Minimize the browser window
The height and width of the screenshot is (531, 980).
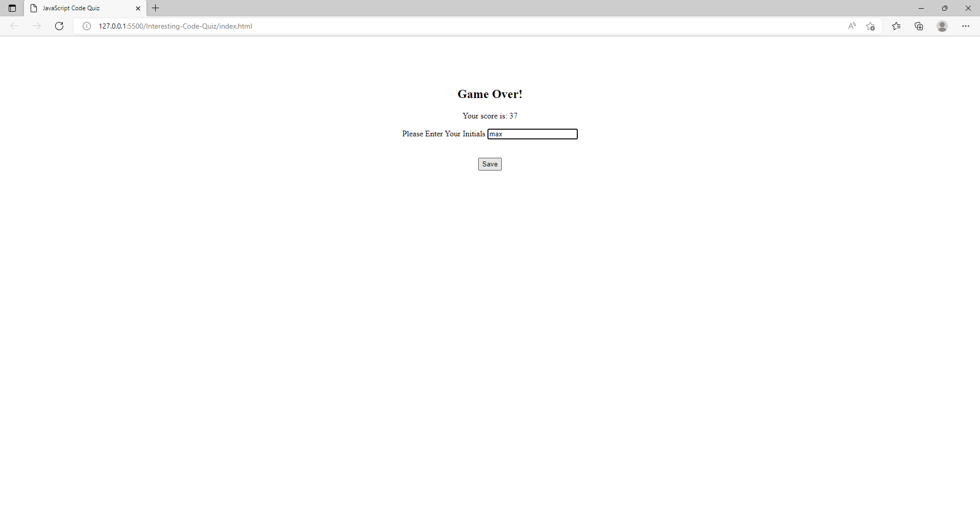[921, 8]
